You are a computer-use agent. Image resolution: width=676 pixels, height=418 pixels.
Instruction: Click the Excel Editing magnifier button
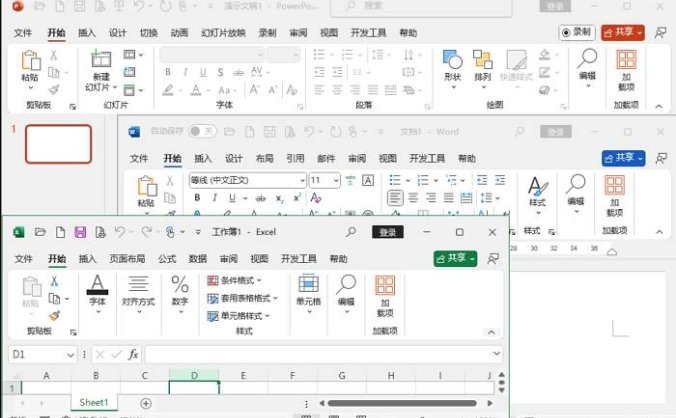tap(346, 293)
